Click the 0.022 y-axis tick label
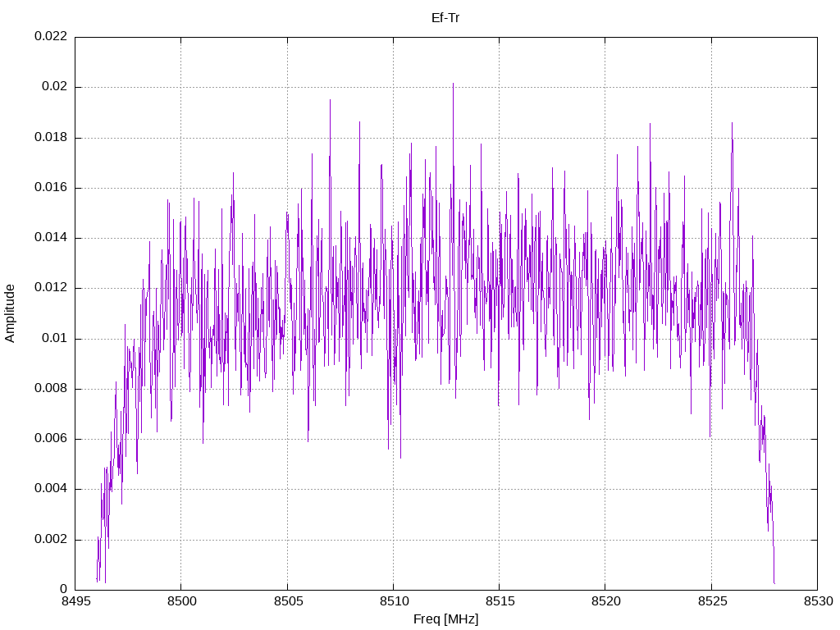The height and width of the screenshot is (630, 840). (x=51, y=36)
